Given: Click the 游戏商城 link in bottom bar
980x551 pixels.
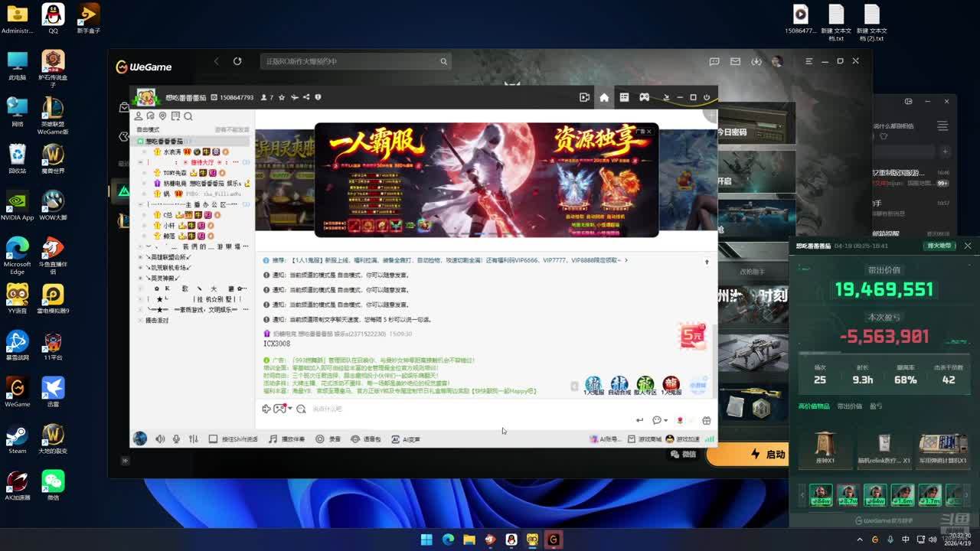Looking at the screenshot, I should coord(644,439).
